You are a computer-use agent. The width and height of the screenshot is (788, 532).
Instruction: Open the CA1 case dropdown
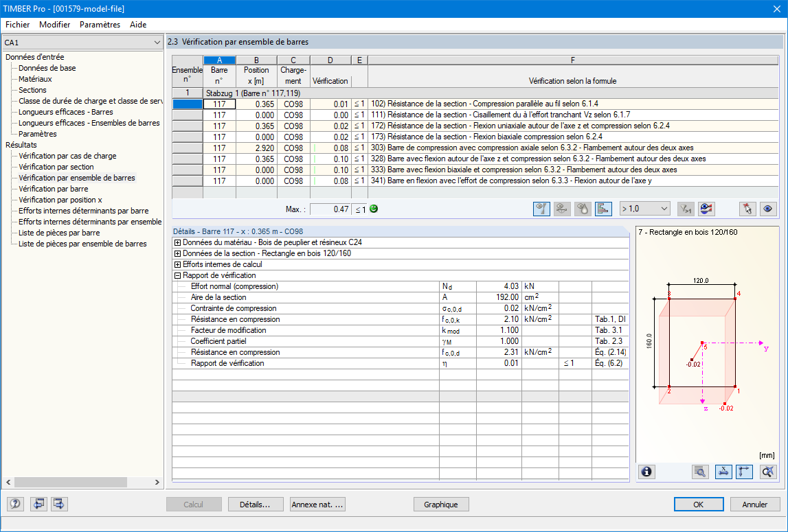82,43
